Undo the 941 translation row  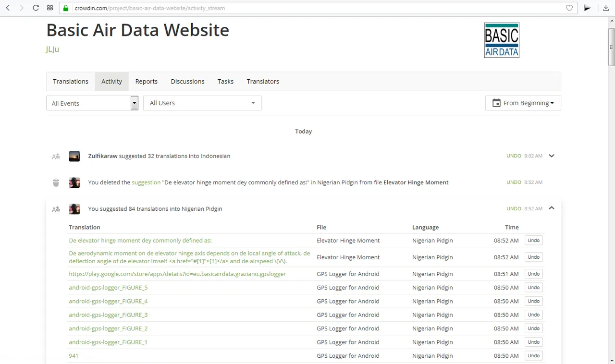coord(533,355)
